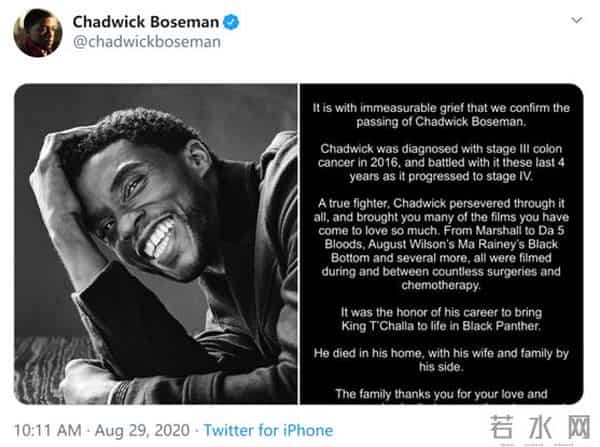Click the stage III colon cancer paragraph
This screenshot has height=447, width=600.
click(441, 161)
